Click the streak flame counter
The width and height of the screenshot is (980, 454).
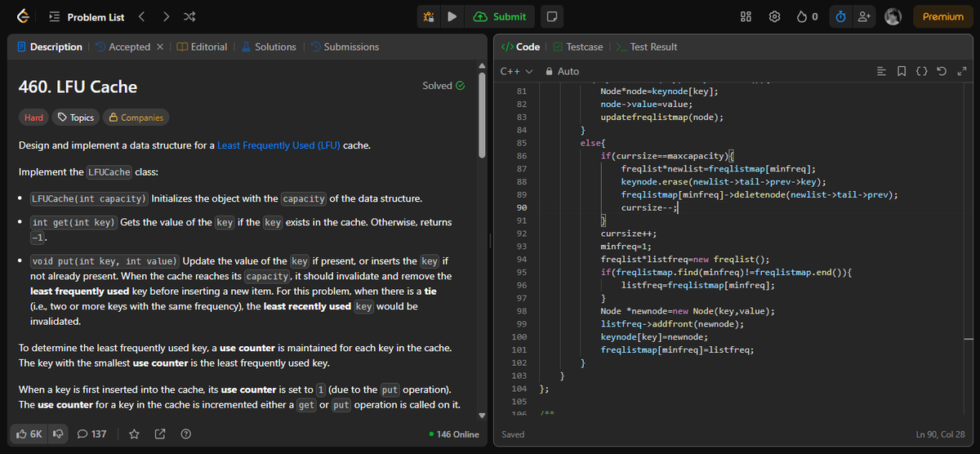click(x=807, y=16)
